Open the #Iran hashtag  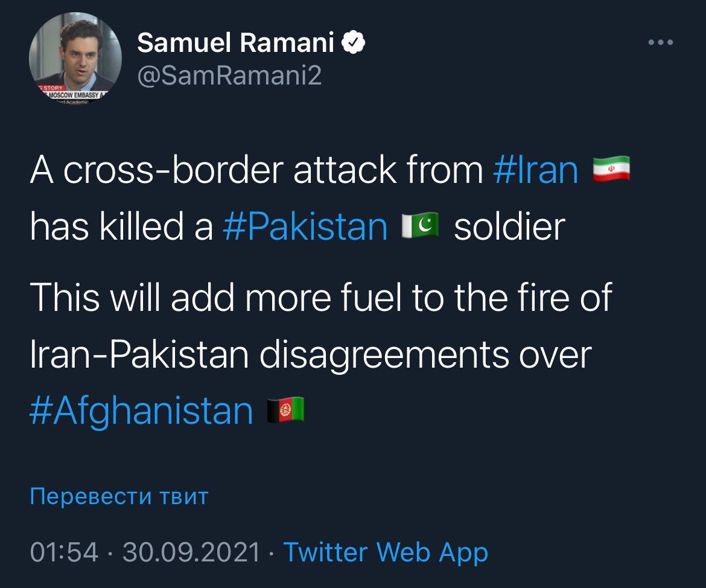[535, 170]
